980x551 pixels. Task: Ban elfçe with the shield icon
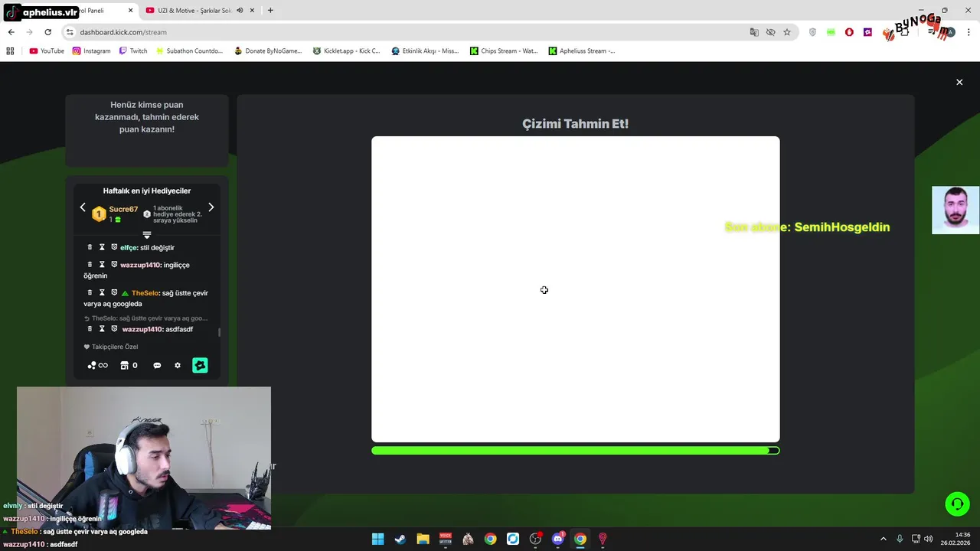click(x=114, y=247)
